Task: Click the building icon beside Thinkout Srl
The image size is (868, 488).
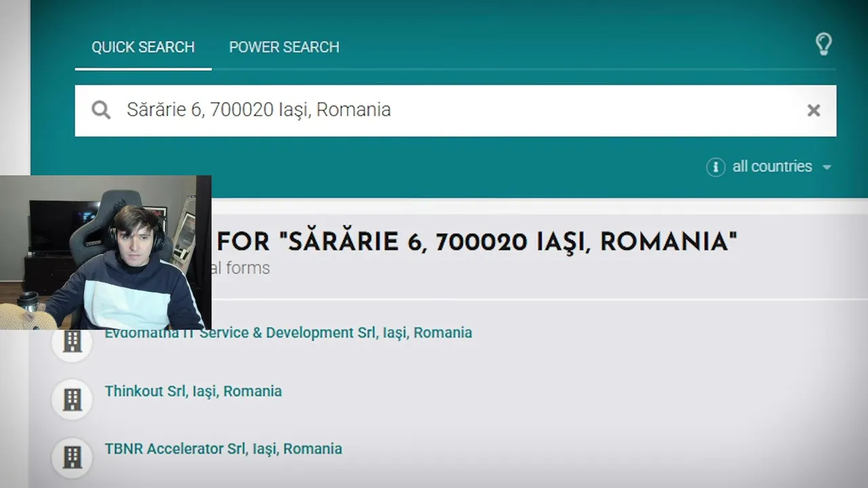Action: click(x=72, y=399)
